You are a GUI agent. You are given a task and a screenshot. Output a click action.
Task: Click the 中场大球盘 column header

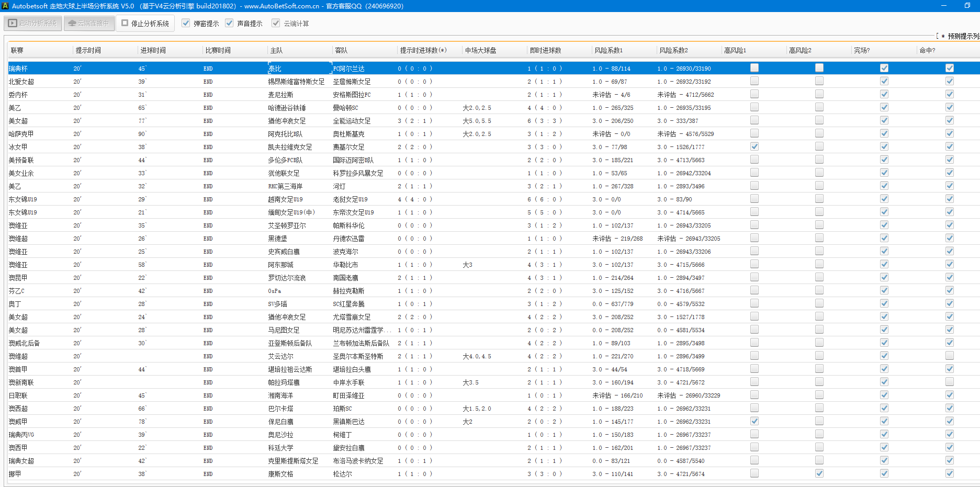[480, 50]
